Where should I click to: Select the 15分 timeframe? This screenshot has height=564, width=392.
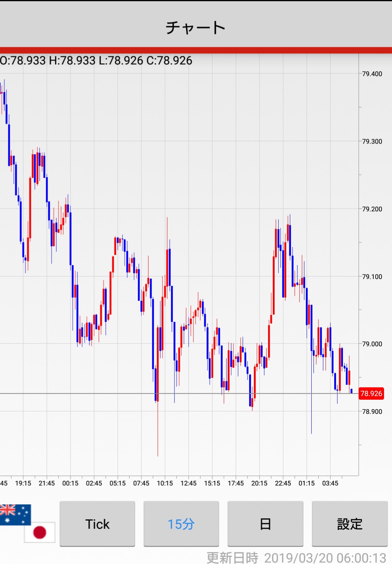[181, 524]
